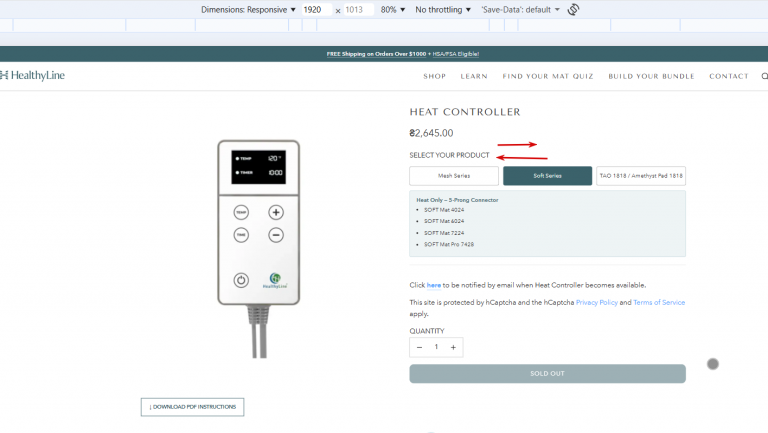Open the Dimensions: Responsive dropdown
This screenshot has width=768, height=433.
(x=248, y=10)
